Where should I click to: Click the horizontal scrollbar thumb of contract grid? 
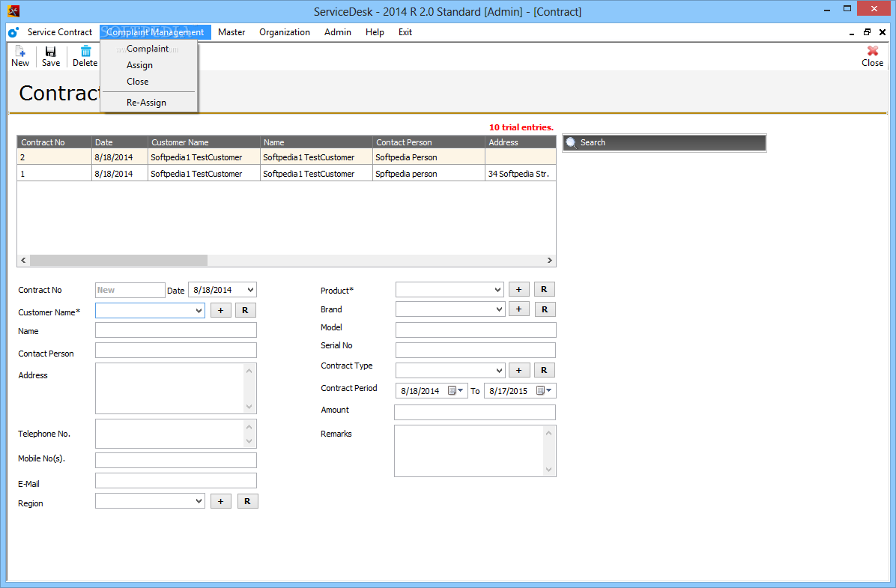click(x=118, y=260)
